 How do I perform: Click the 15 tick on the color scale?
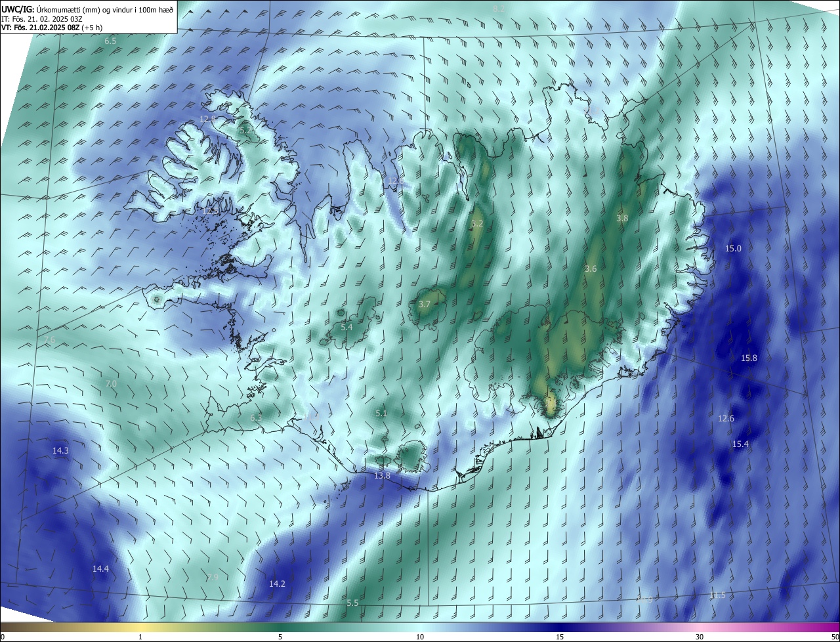click(x=560, y=637)
